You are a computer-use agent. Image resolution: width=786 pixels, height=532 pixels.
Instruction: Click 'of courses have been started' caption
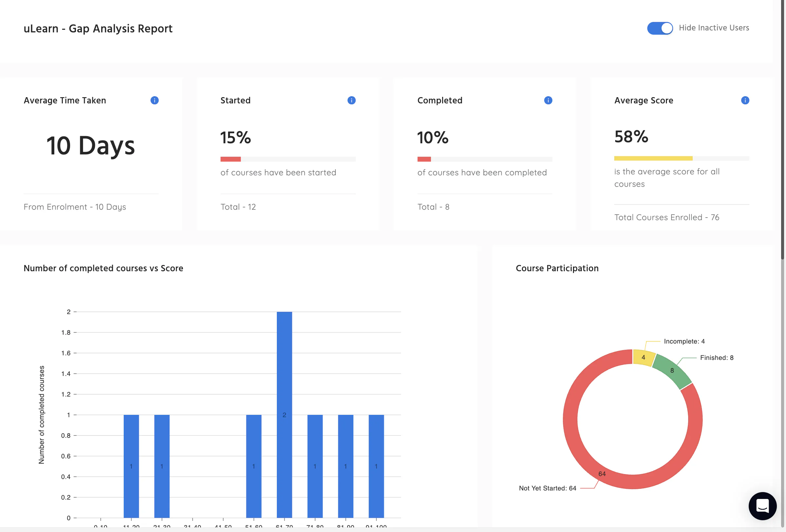coord(278,172)
